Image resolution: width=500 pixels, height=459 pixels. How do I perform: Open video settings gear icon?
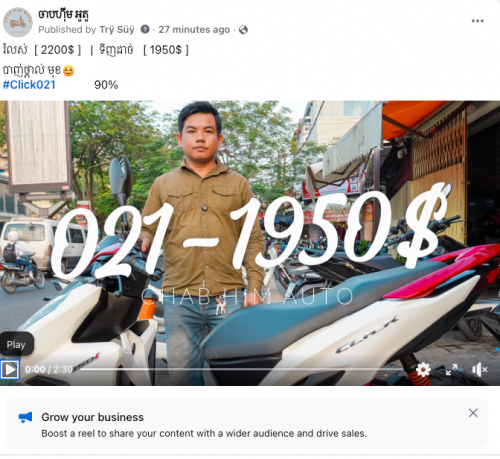[423, 369]
